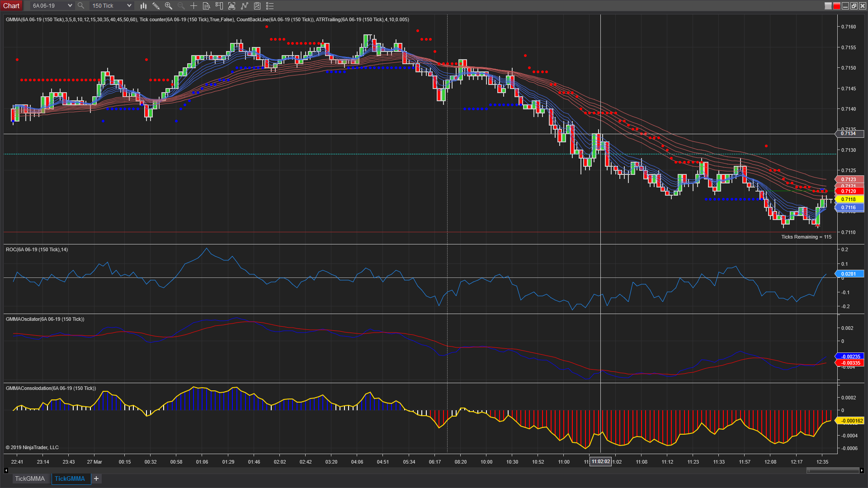868x488 pixels.
Task: Open the Chart Trader icon
Action: click(219, 6)
